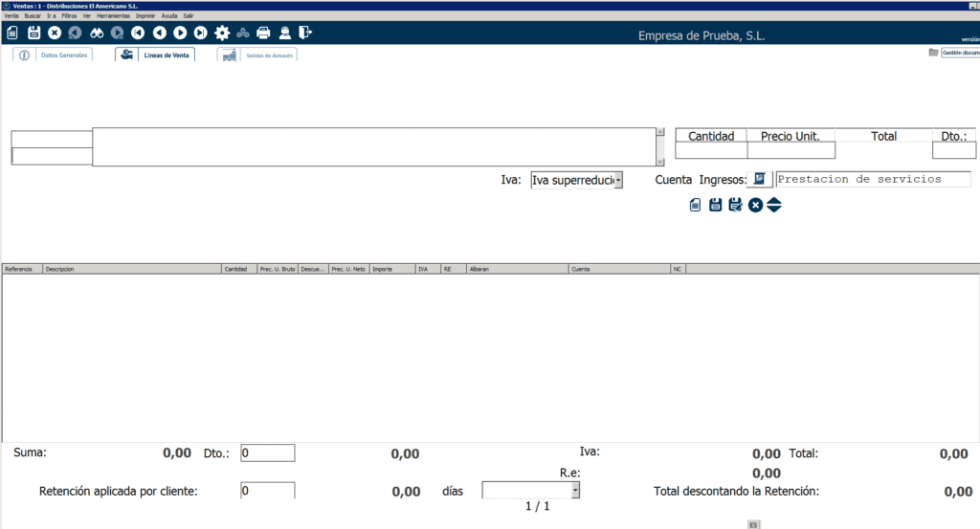Jump to the last record arrow
Screen dimensions: 980x529
click(x=200, y=33)
